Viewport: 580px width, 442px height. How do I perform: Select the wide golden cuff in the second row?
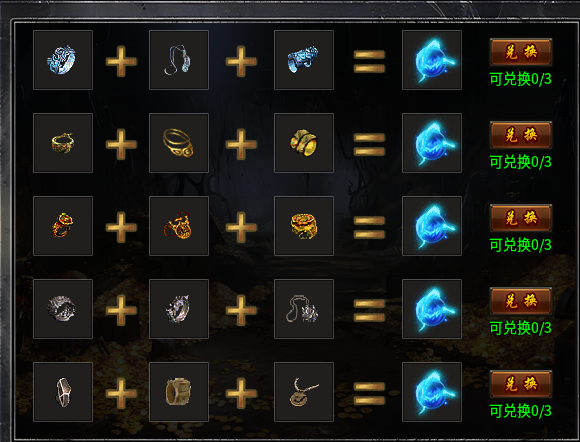[x=304, y=143]
